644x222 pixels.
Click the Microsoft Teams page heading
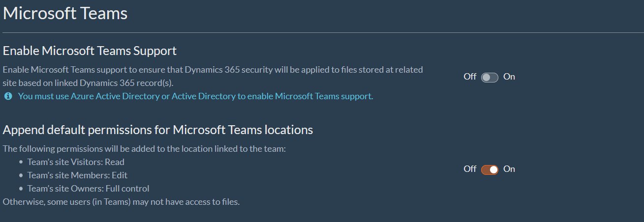tap(65, 13)
